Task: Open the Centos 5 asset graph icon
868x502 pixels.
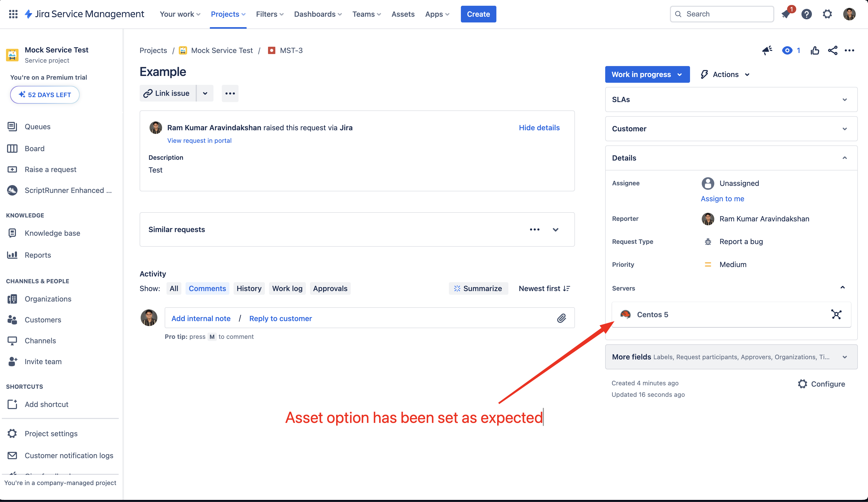Action: [836, 314]
